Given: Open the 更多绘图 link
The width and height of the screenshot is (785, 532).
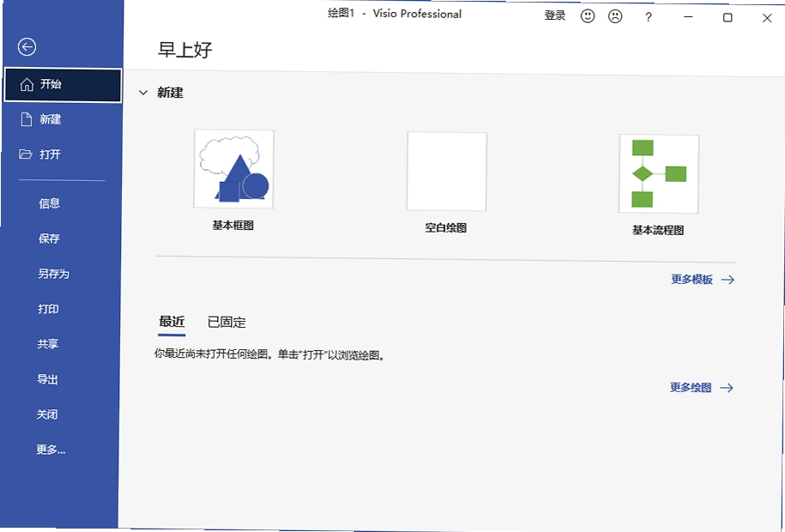Looking at the screenshot, I should tap(702, 388).
